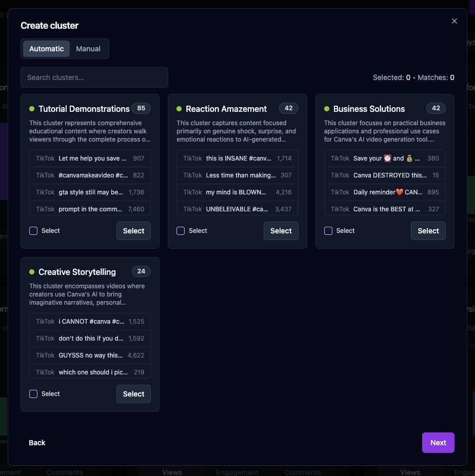Select the 'GUYSSS no way this' TikTok row
475x476 pixels.
(90, 355)
